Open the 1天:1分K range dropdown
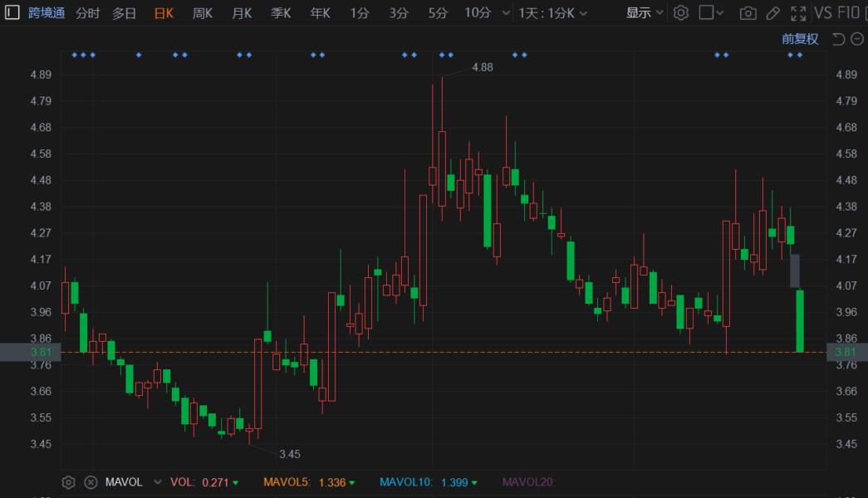The height and width of the screenshot is (498, 868). [552, 12]
